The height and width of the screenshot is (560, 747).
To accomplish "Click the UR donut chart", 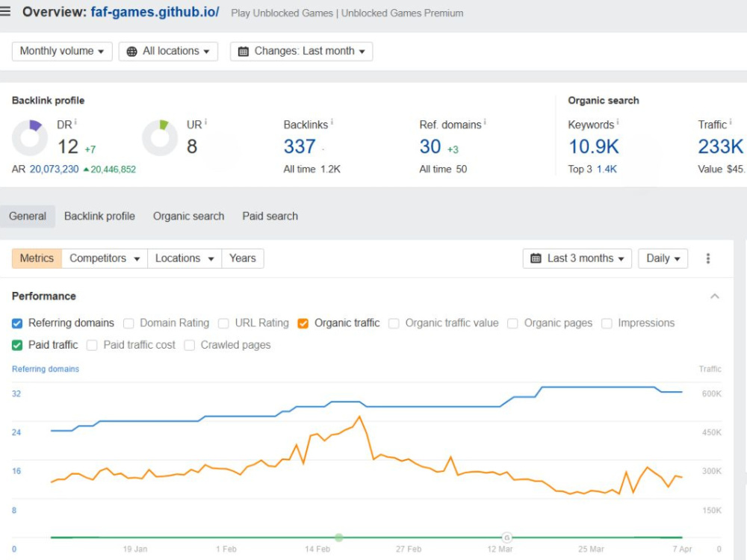I will point(160,138).
